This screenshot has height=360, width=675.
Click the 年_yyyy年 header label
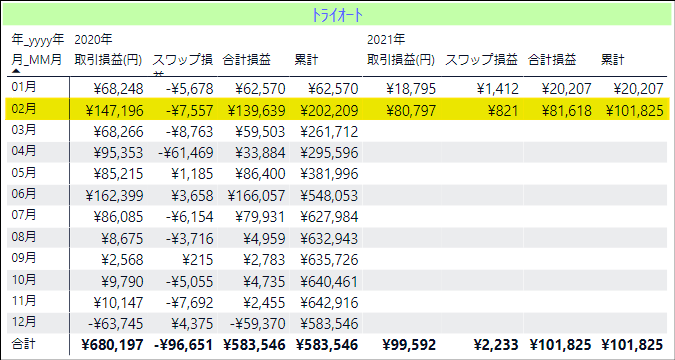tap(38, 40)
